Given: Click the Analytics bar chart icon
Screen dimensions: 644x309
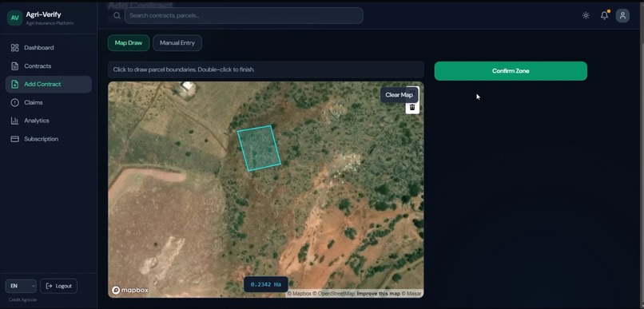Looking at the screenshot, I should coord(15,121).
